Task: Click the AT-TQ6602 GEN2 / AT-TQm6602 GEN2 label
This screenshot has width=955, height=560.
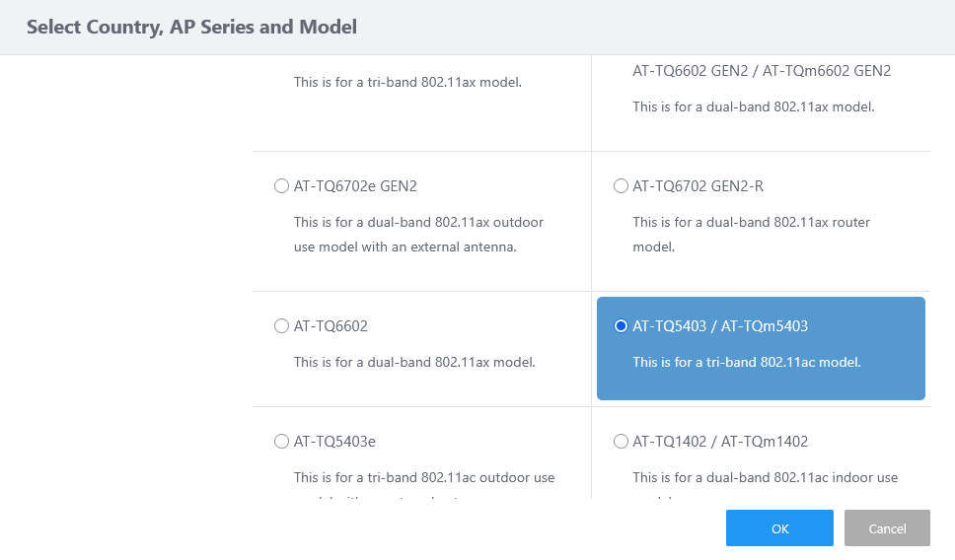Action: click(x=762, y=71)
